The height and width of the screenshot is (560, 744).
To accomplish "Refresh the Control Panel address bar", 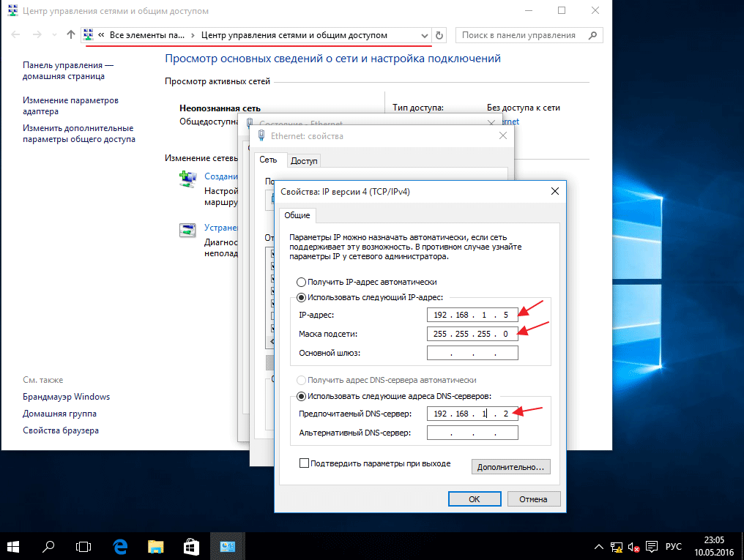I will (439, 35).
